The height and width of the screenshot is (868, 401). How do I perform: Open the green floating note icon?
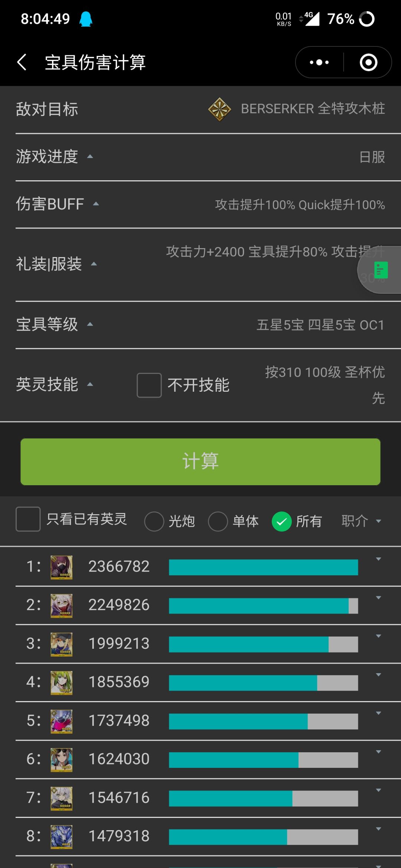click(381, 270)
